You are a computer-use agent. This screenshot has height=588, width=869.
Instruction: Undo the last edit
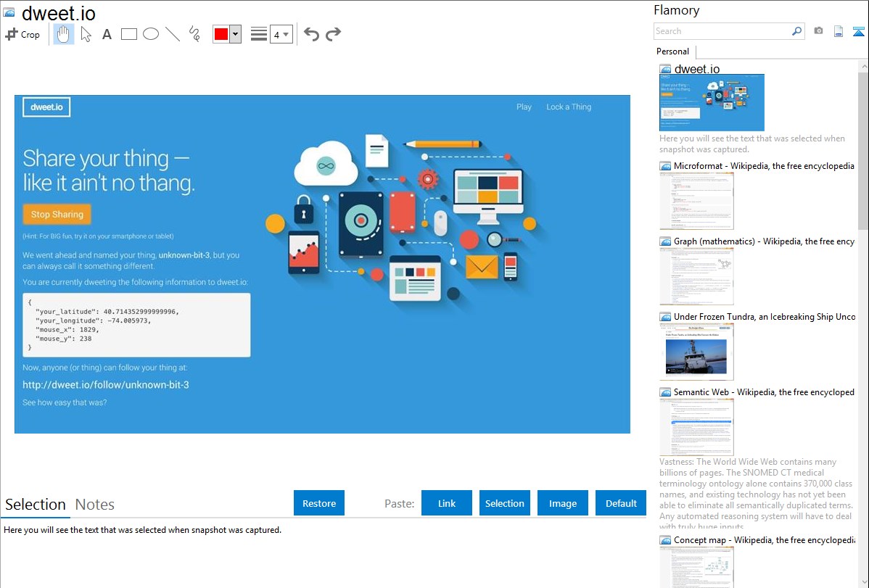click(x=311, y=34)
